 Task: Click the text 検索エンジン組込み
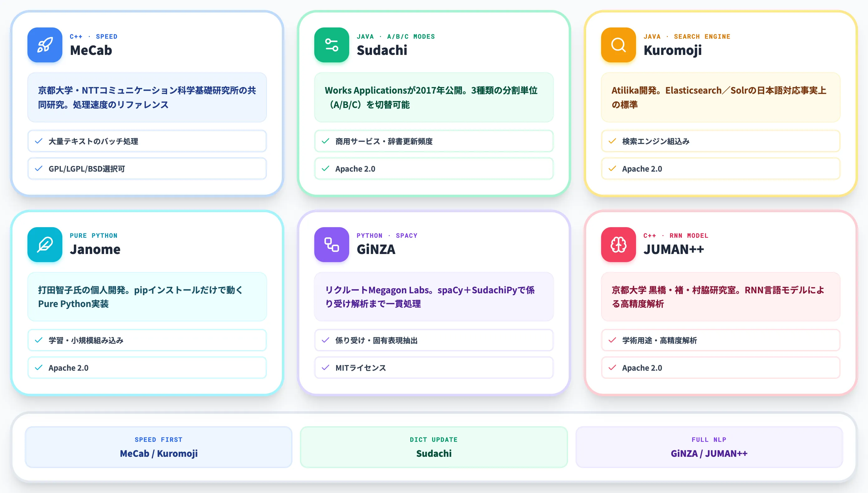pos(656,141)
